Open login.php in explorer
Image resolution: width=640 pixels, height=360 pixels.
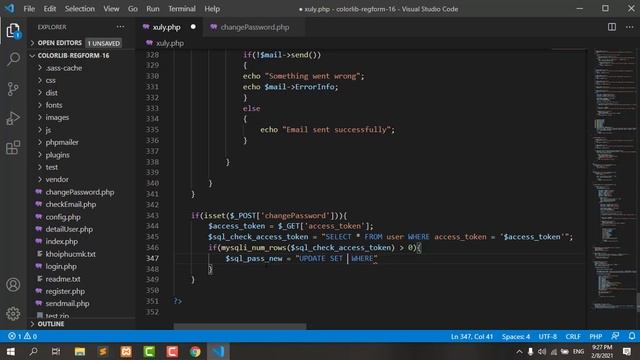(61, 267)
